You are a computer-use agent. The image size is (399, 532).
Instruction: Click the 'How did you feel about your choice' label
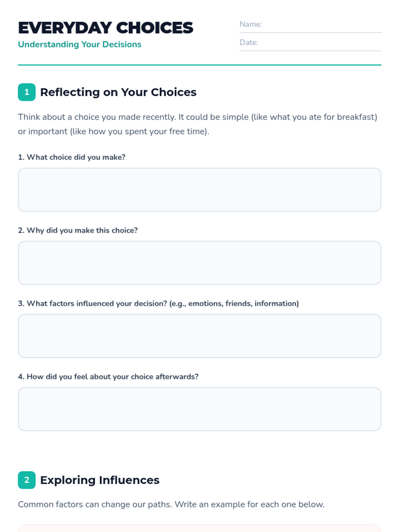[108, 376]
